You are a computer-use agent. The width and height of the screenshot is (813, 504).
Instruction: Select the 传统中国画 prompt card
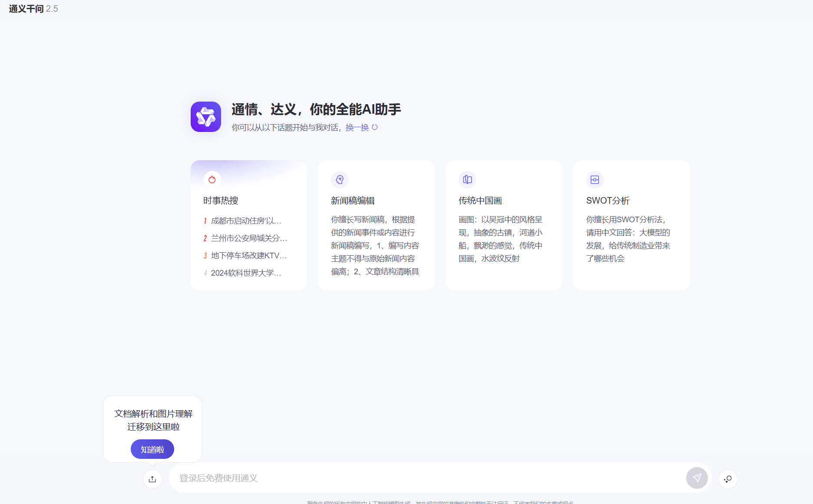click(504, 225)
